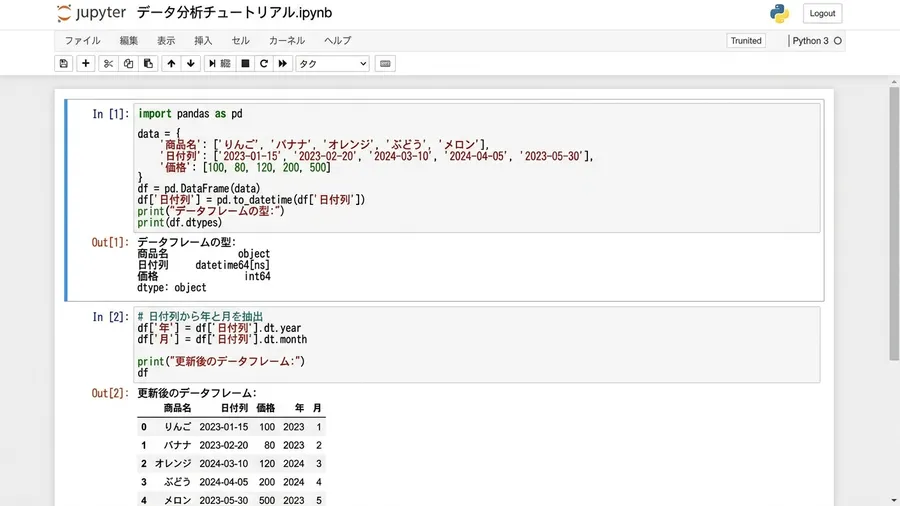Open the ヘルプ menu

(x=338, y=41)
